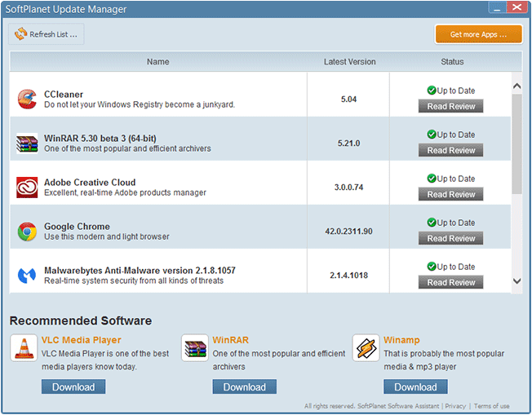The height and width of the screenshot is (415, 532).
Task: Click the WinRAR 5.30 beta icon in list
Action: click(x=27, y=143)
